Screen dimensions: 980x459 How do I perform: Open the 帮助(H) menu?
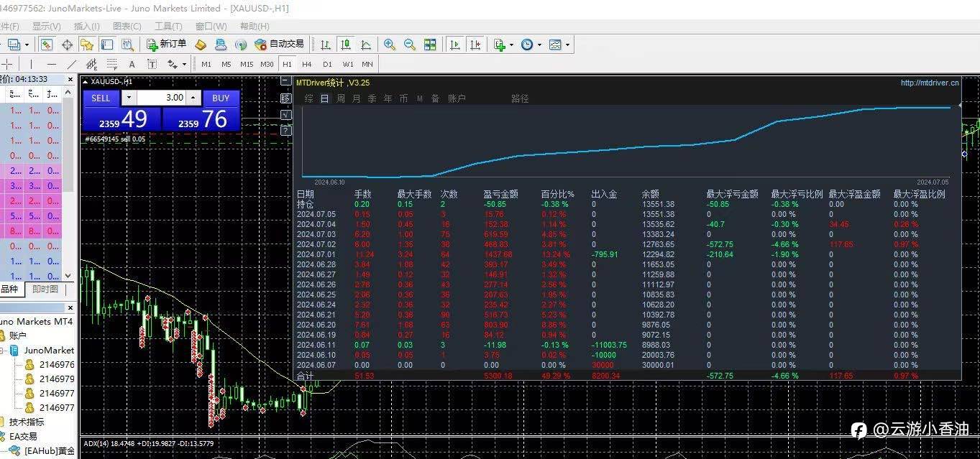(255, 27)
